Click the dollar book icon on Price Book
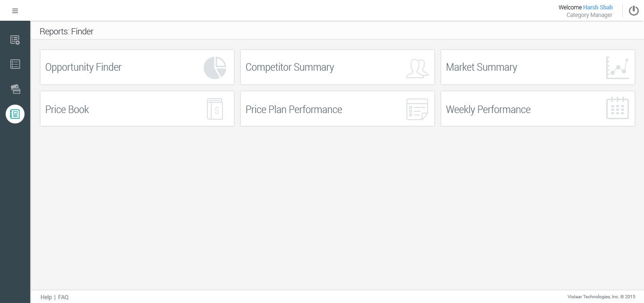This screenshot has height=303, width=644. point(215,109)
